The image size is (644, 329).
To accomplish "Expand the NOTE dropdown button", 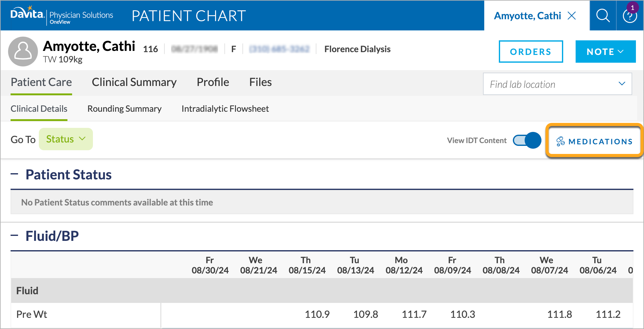I will click(x=605, y=52).
